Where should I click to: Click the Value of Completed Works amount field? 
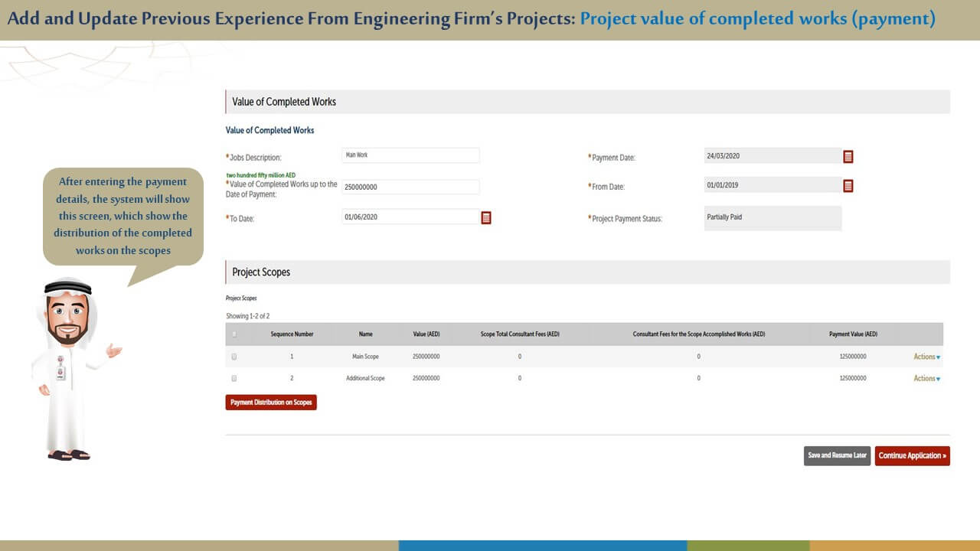410,187
